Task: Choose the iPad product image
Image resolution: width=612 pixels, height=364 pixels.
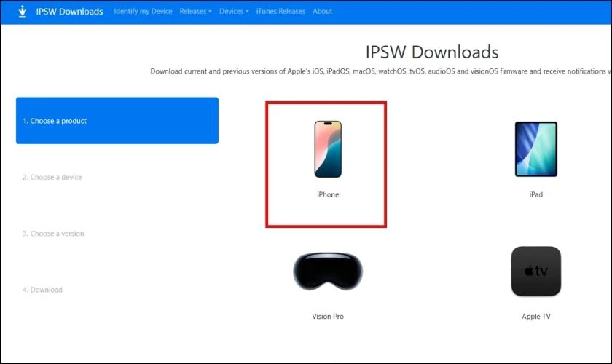Action: pos(536,149)
